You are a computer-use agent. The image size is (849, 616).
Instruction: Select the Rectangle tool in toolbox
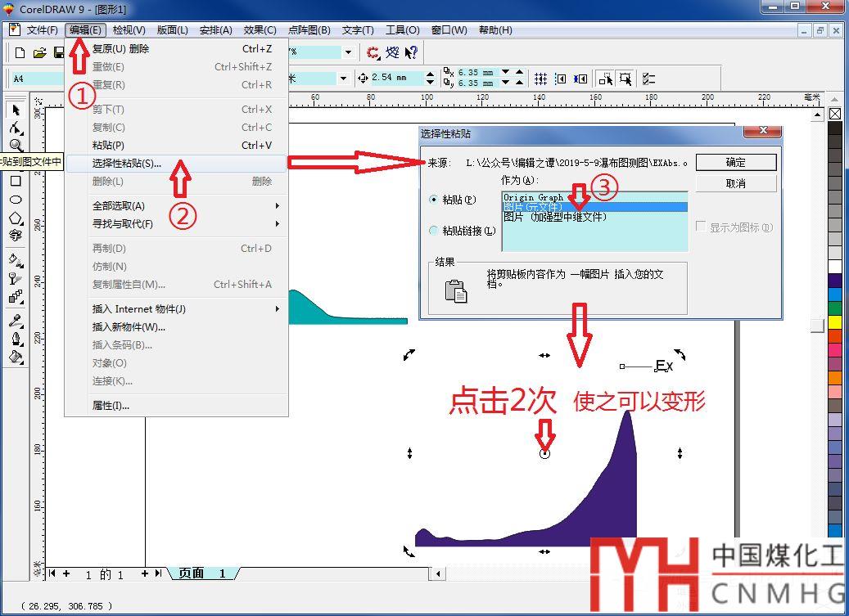click(16, 182)
